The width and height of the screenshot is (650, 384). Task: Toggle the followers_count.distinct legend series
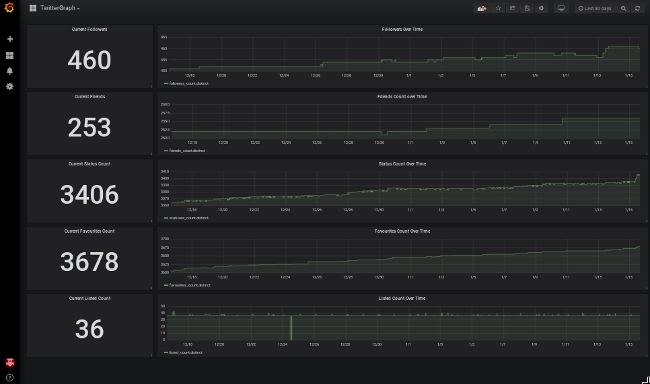click(x=189, y=83)
